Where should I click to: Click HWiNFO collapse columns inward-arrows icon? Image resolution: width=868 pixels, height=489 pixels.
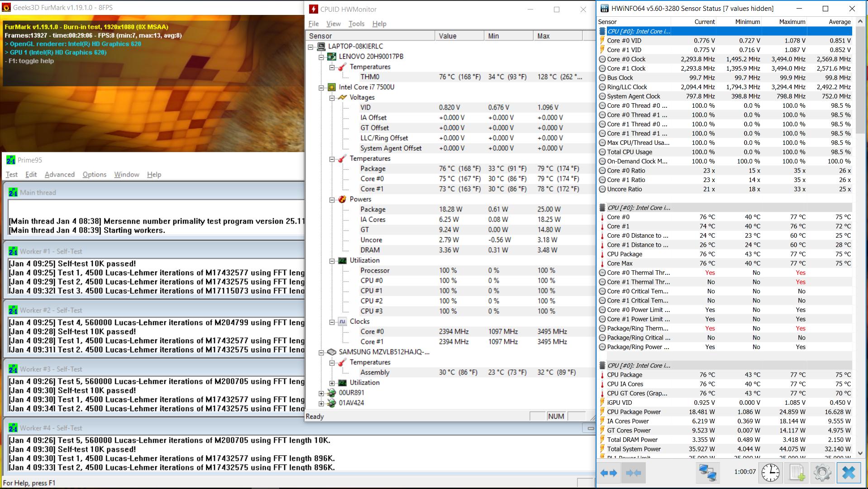[633, 473]
